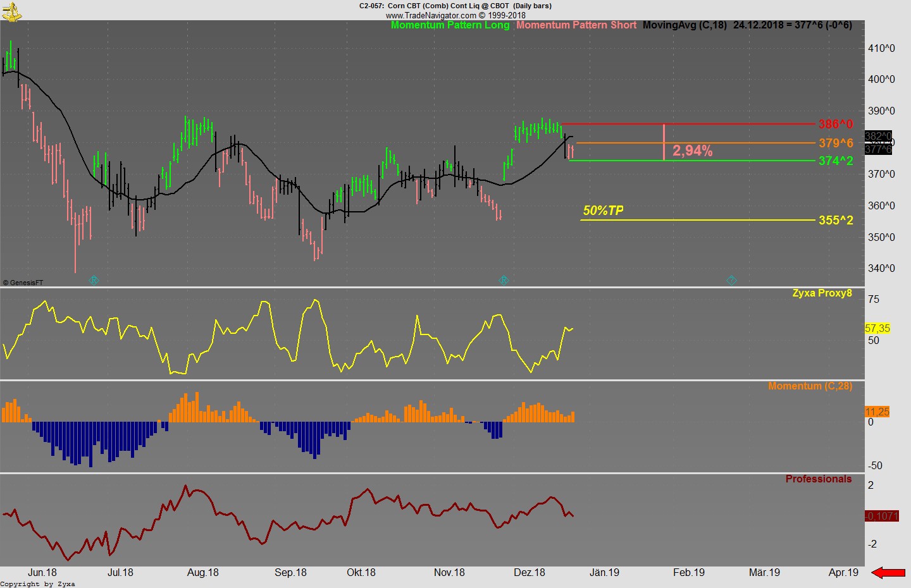This screenshot has height=588, width=911.
Task: Click the 350^0 price axis label
Action: (x=881, y=238)
